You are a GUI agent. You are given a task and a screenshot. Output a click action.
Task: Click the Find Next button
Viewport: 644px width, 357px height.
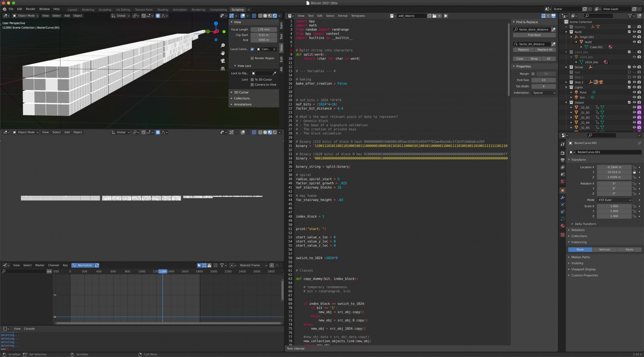point(534,35)
